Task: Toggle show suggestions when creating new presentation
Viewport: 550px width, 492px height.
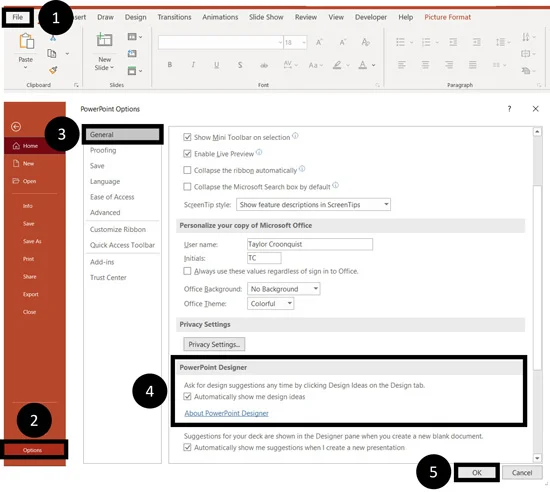Action: click(x=187, y=447)
